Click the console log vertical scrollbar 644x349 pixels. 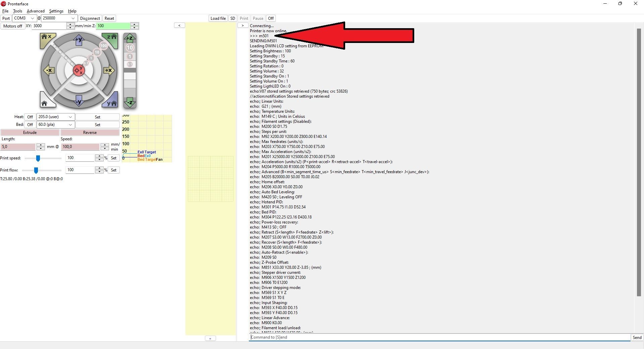pyautogui.click(x=639, y=162)
